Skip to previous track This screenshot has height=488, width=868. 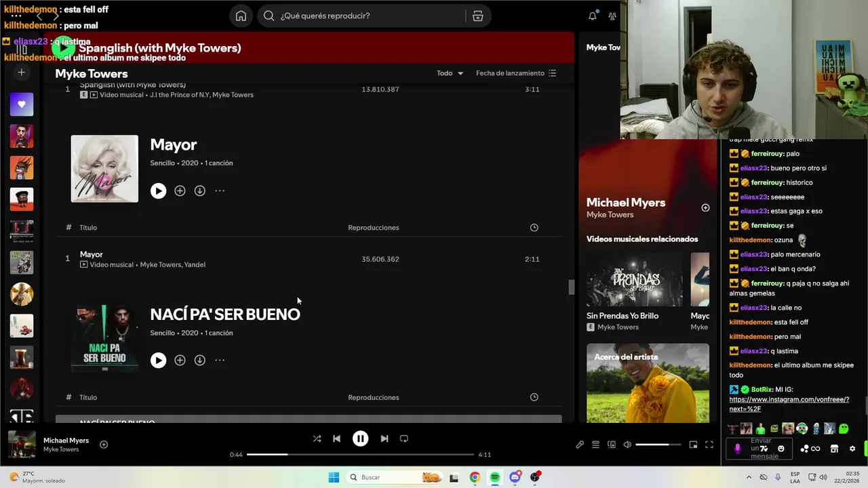tap(336, 439)
